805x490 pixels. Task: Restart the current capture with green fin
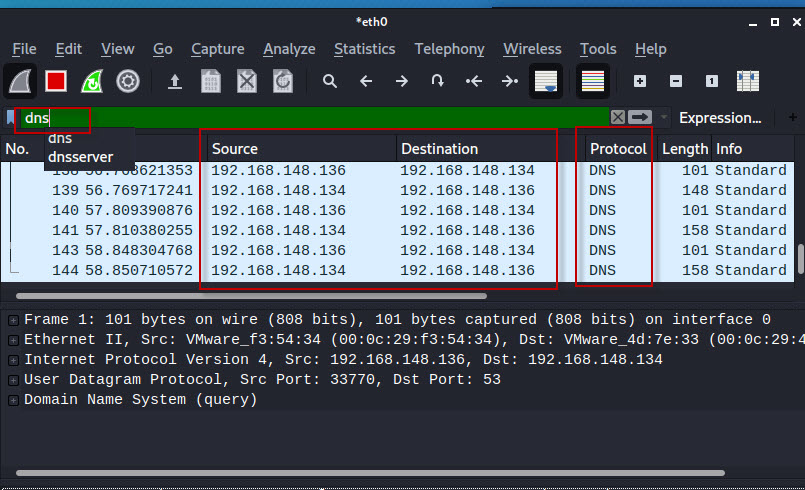pos(92,81)
